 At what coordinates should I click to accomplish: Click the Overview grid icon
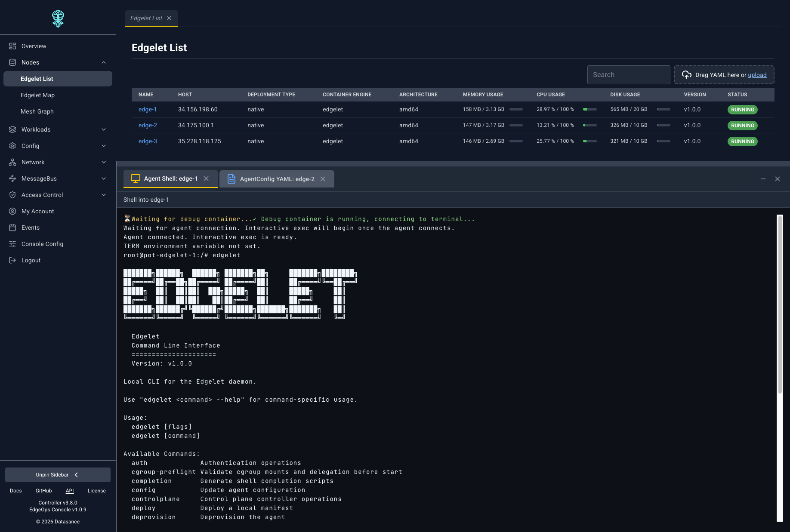click(12, 46)
